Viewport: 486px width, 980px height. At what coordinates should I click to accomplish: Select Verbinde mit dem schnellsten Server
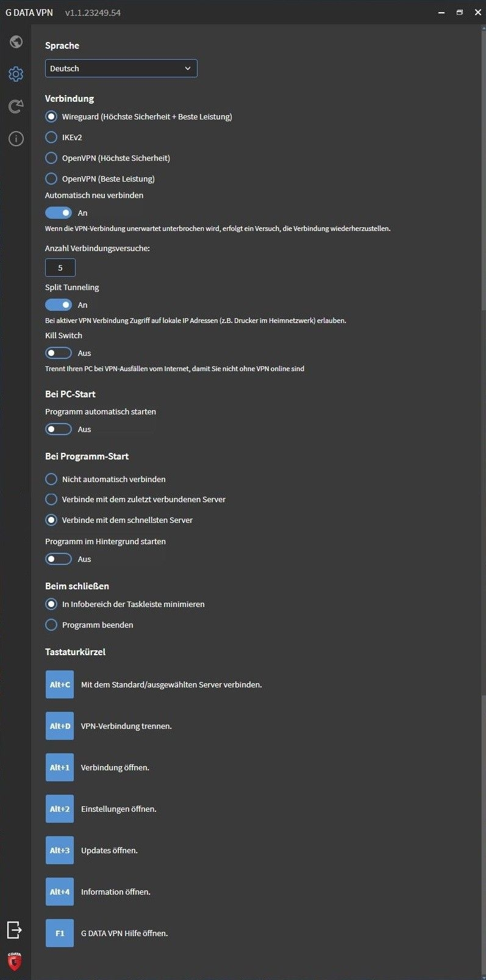tap(51, 520)
